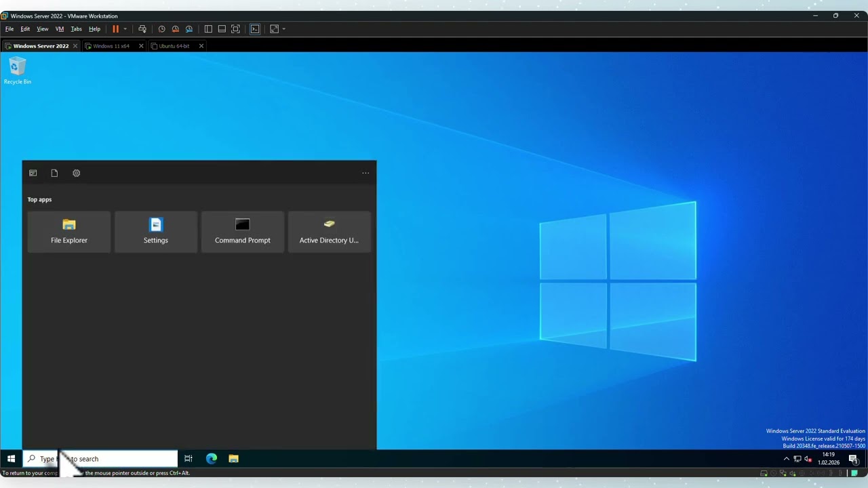This screenshot has height=488, width=868.
Task: Launch Settings from Top apps
Action: [156, 232]
